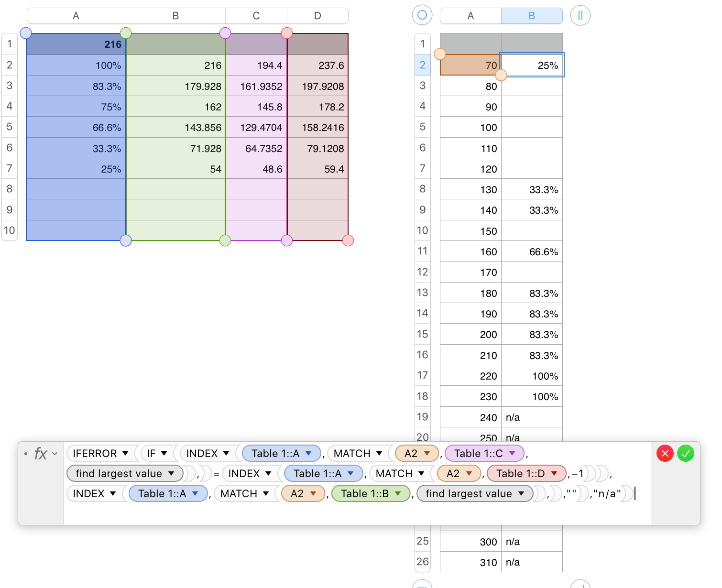Click the cell containing 59.4
Screen dimensions: 722x588
(x=317, y=169)
